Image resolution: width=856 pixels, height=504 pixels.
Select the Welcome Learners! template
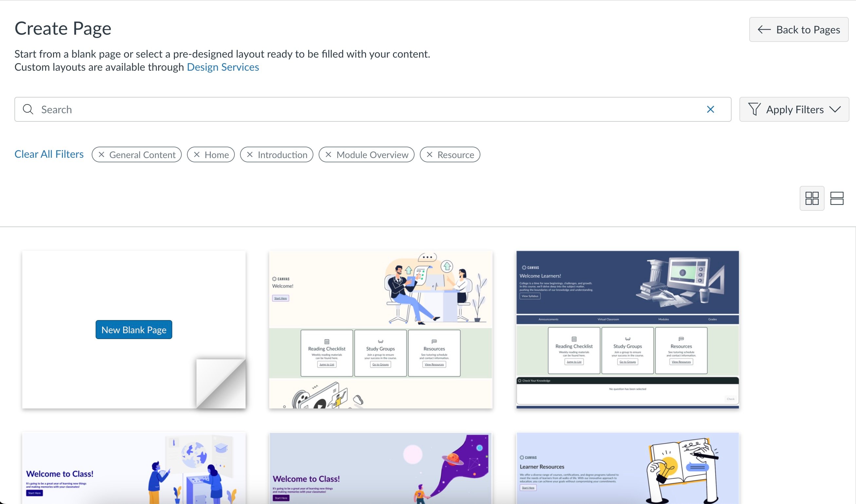(627, 330)
